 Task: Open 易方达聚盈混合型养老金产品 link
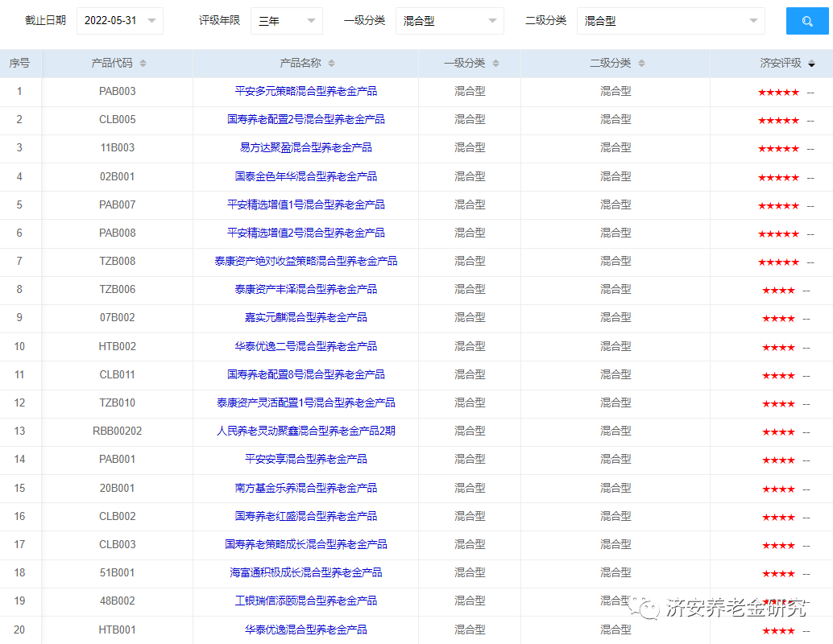click(306, 147)
